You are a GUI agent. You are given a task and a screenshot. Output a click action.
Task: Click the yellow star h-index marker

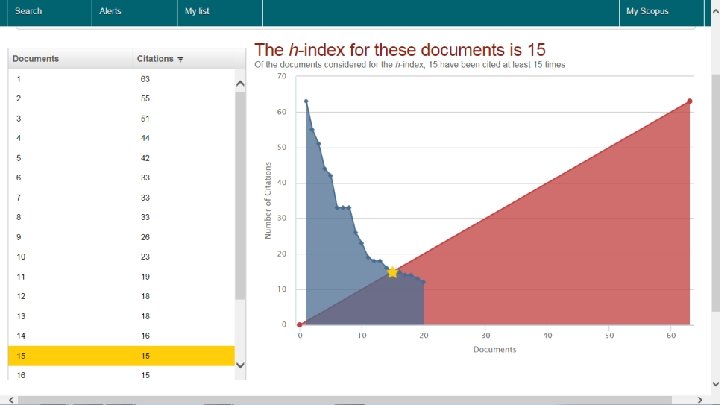pyautogui.click(x=392, y=272)
